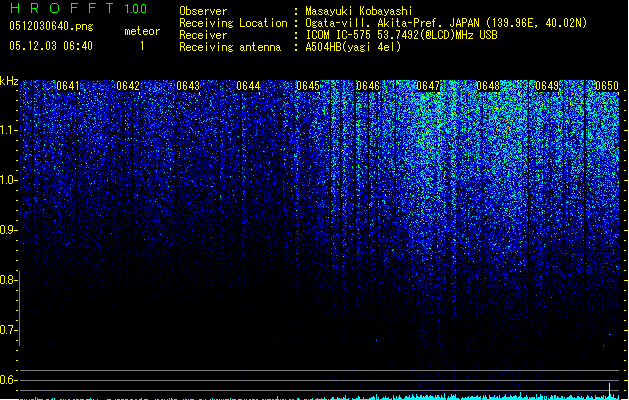Screen dimensions: 629x400
Task: Click the observer name Masayuki Kobayashi
Action: (x=359, y=11)
